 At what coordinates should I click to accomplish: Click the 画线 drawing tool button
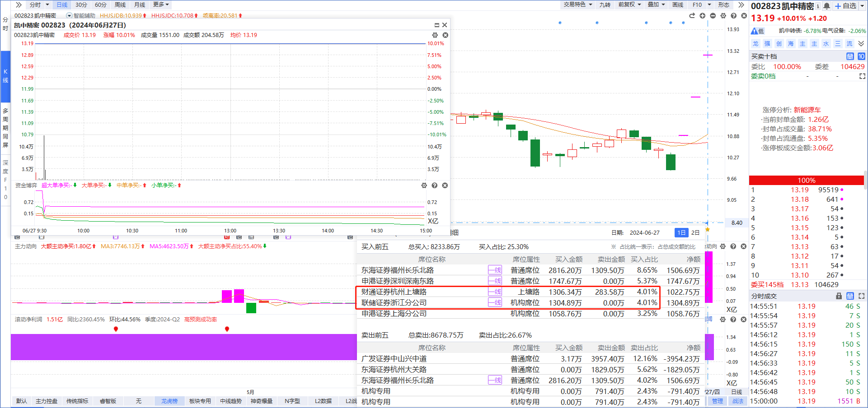point(677,5)
